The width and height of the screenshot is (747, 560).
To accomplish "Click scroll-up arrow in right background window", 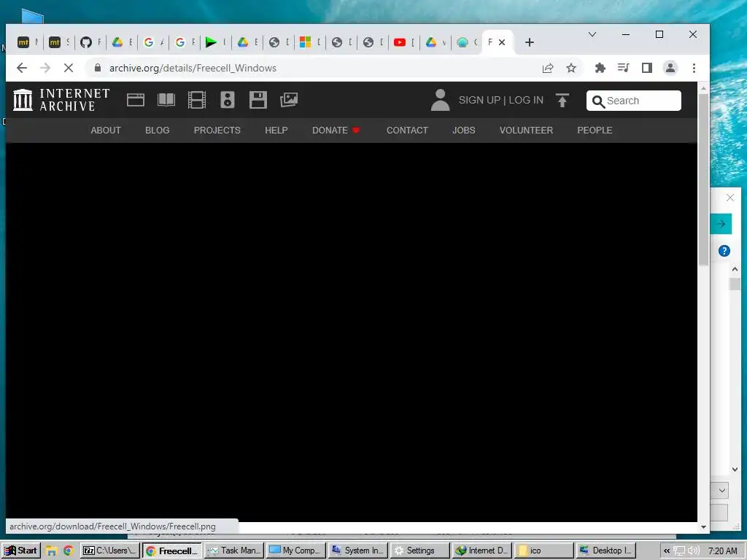I will tap(735, 270).
